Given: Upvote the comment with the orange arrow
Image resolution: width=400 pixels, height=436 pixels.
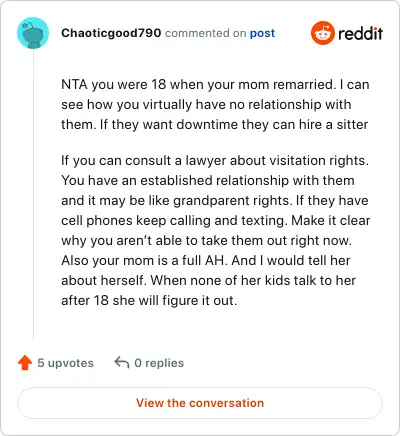Looking at the screenshot, I should (x=25, y=363).
